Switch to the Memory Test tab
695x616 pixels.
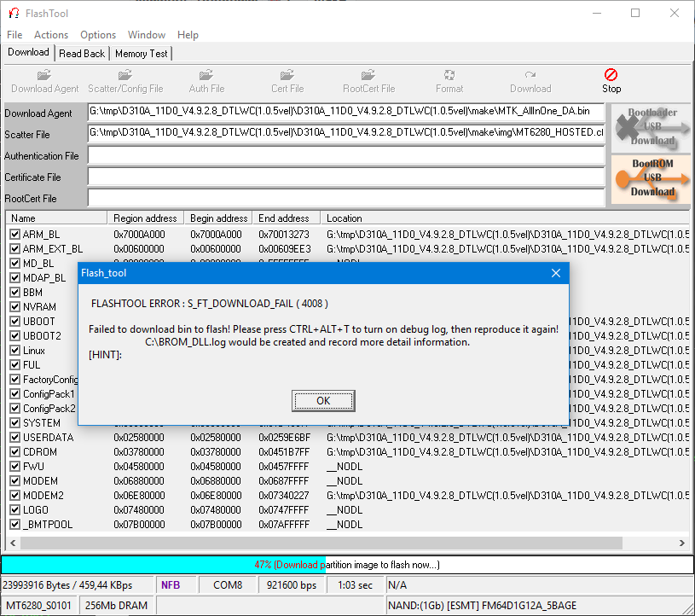click(x=142, y=53)
